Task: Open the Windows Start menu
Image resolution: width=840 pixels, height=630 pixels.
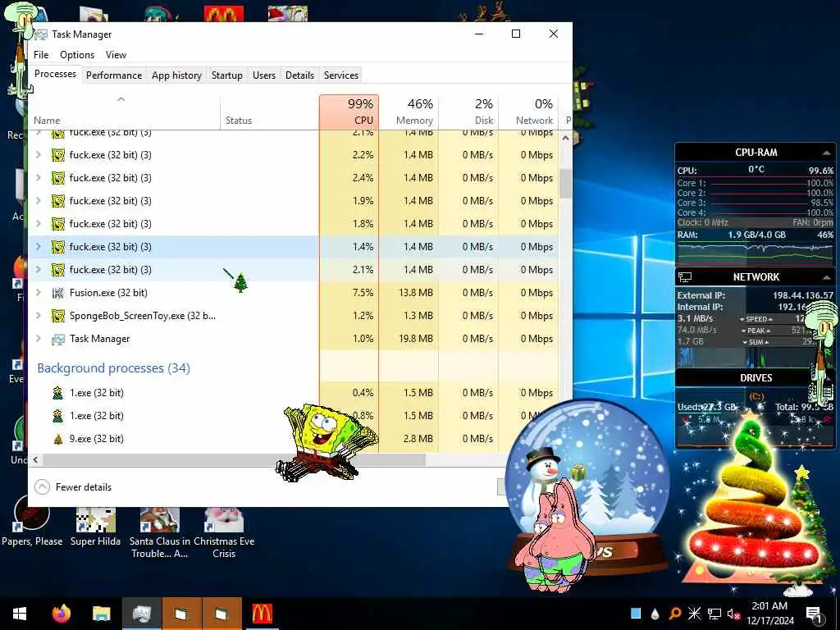Action: click(20, 614)
